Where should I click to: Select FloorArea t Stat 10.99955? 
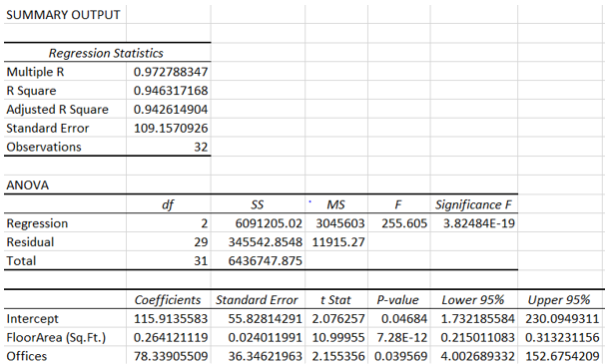point(338,338)
